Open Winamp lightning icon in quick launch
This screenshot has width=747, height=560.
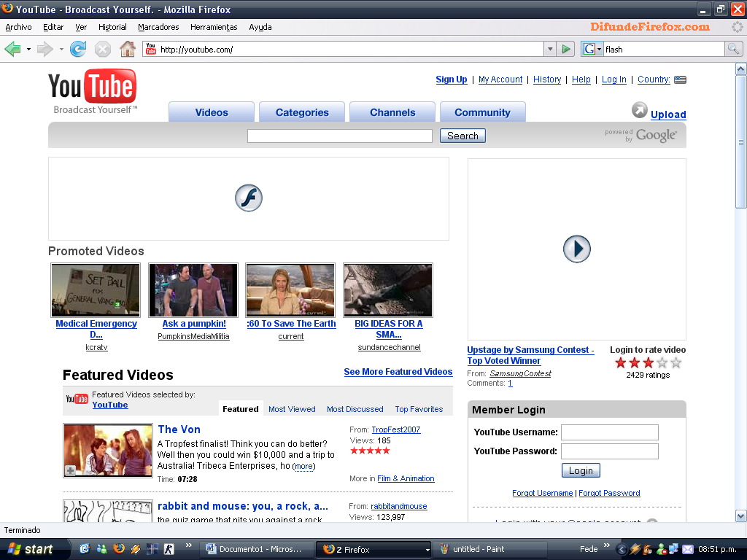pyautogui.click(x=135, y=549)
